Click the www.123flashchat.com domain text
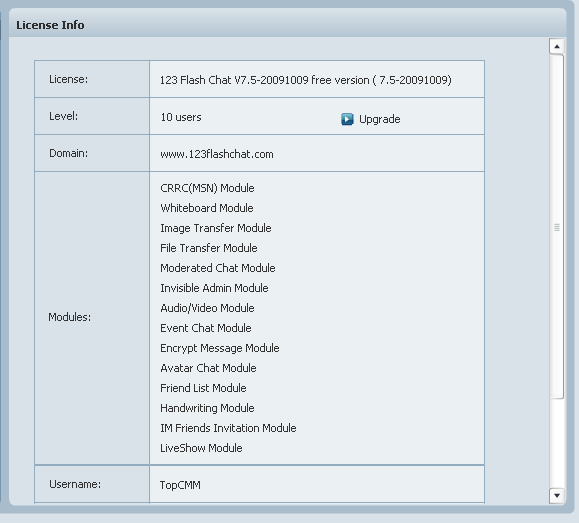Screen dimensions: 579x523 tap(217, 154)
